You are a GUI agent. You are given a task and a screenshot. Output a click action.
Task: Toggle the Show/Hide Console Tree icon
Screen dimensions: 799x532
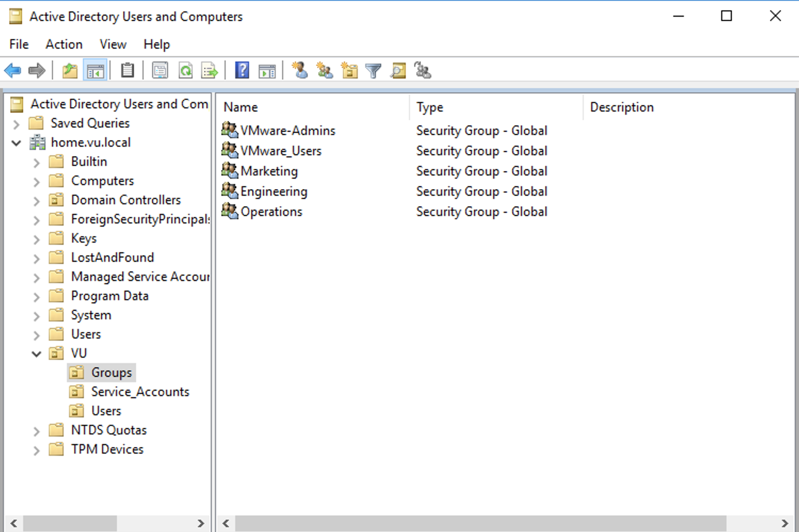pos(95,70)
